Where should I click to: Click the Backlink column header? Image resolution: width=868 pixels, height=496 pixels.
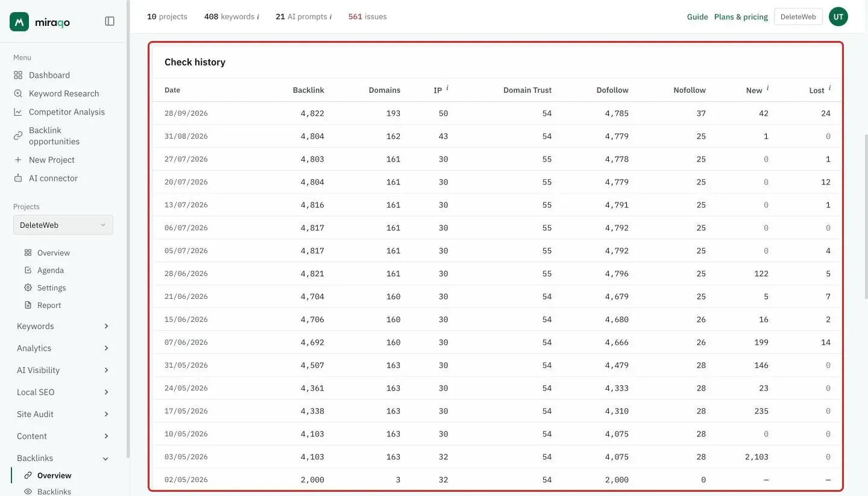[x=309, y=90]
